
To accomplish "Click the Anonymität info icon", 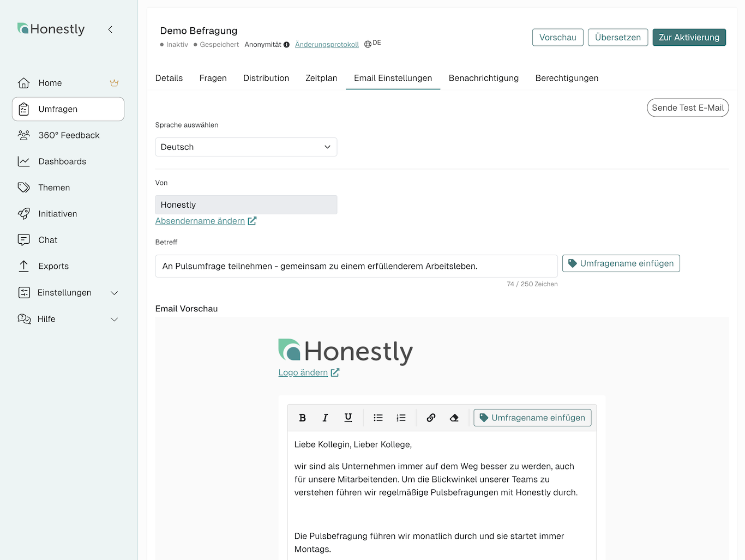I will coord(287,44).
